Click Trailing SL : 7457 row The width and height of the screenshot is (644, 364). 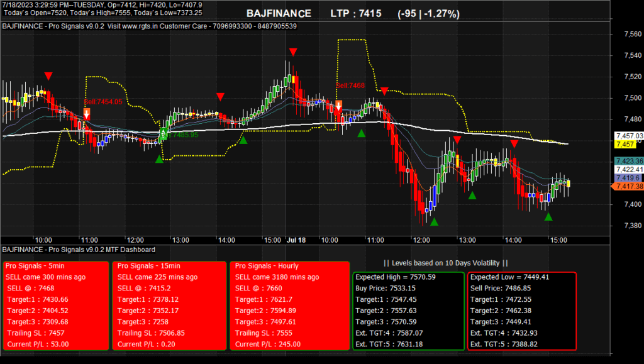coord(36,333)
